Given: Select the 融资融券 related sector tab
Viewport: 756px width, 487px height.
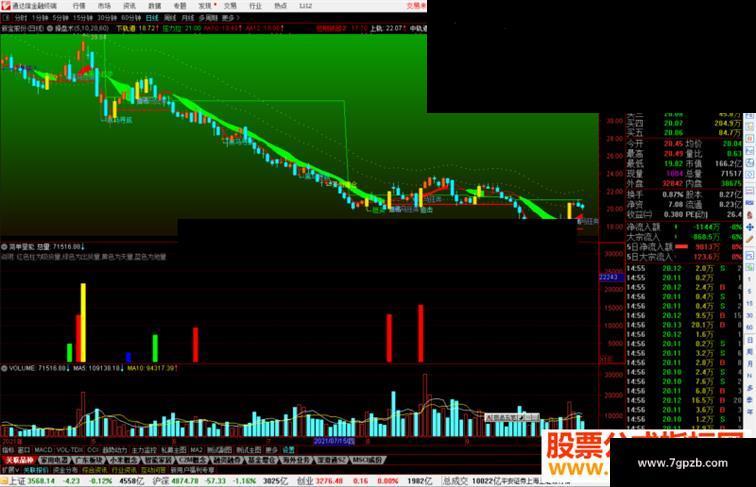Looking at the screenshot, I should coord(225,460).
